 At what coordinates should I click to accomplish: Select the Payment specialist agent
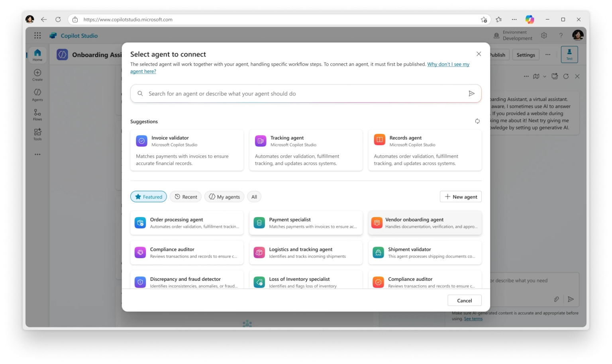point(306,223)
